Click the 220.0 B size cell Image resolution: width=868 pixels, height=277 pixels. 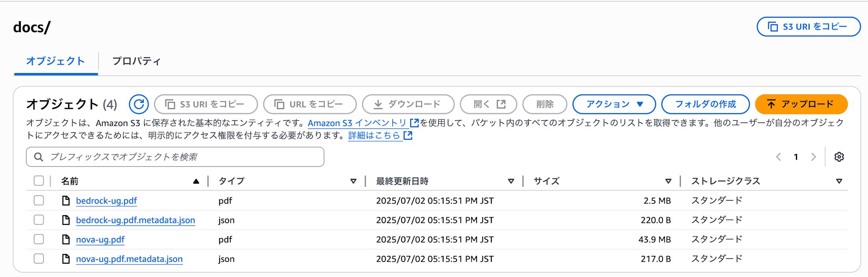[x=656, y=220]
